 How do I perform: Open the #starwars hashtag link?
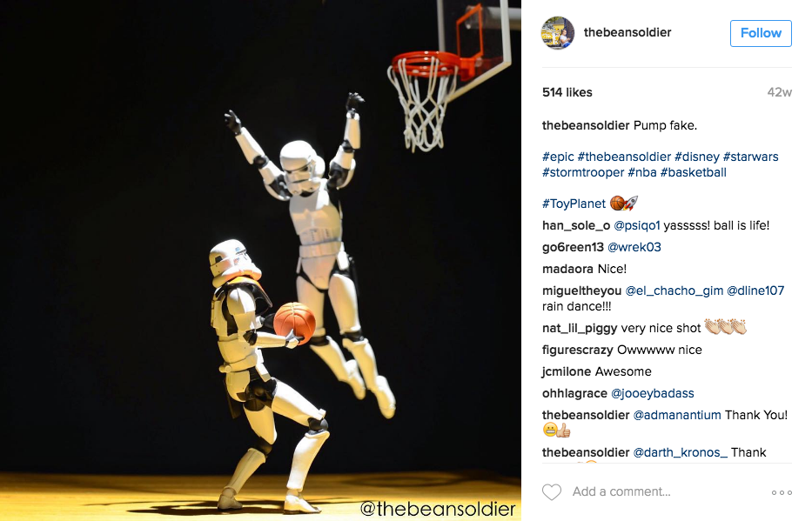(750, 157)
